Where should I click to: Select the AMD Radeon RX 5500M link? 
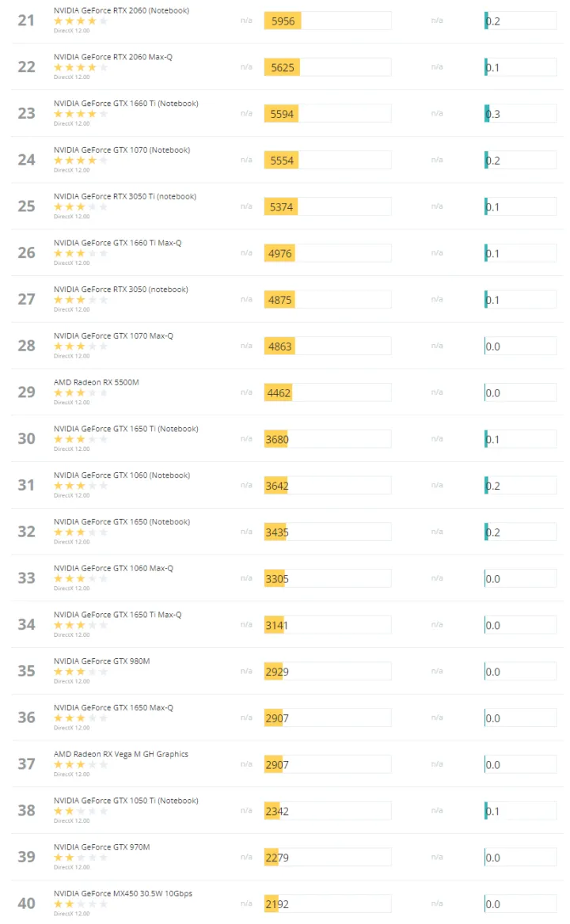[96, 382]
